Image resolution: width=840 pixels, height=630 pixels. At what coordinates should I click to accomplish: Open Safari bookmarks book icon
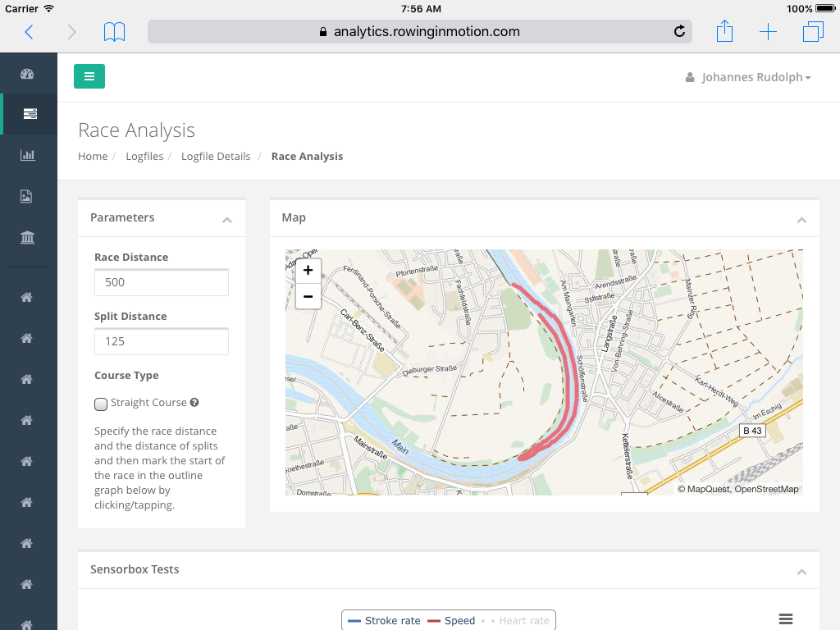(114, 32)
